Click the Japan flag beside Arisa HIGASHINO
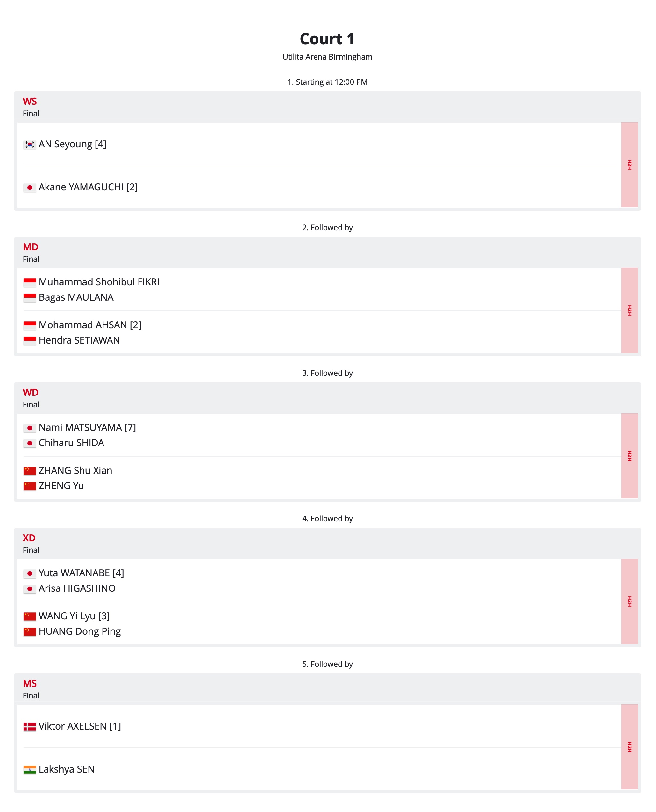 [30, 589]
